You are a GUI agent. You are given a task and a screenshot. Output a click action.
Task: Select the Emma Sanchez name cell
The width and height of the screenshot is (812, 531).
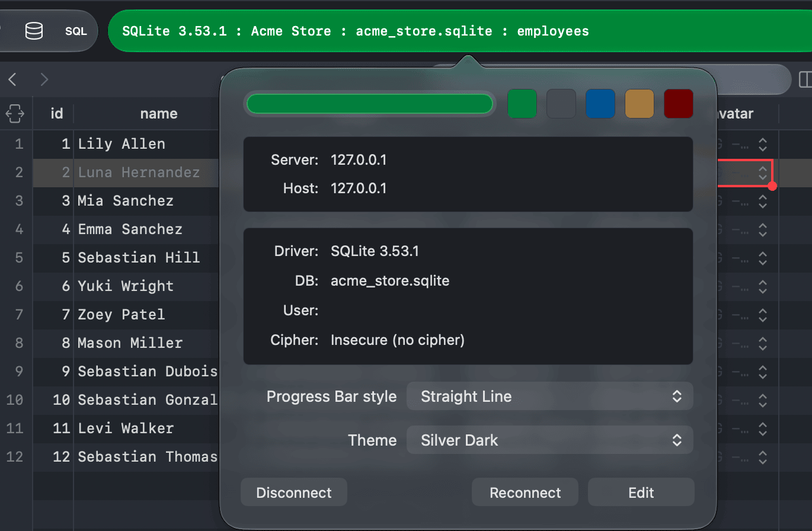pos(147,229)
